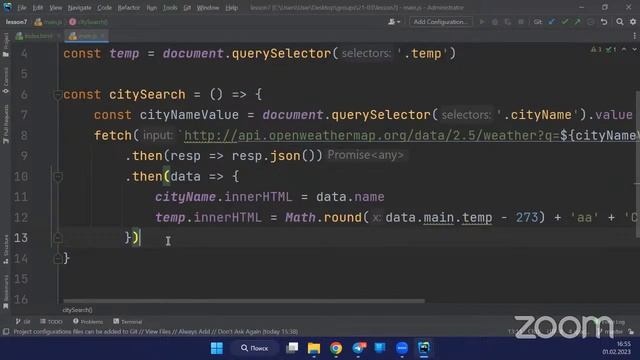Collapse the then(data) callback fold marker
The image size is (640, 360).
coord(58,177)
